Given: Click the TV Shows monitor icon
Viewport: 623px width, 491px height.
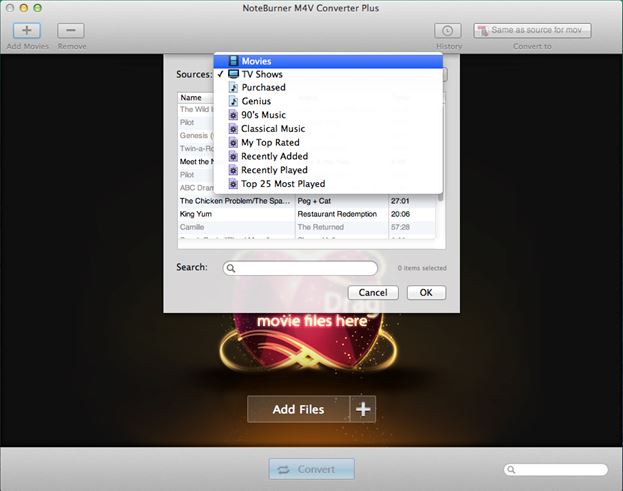Looking at the screenshot, I should (x=234, y=74).
